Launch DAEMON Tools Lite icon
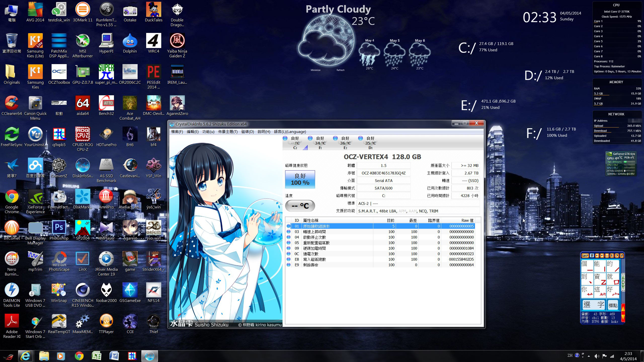Viewport: 644px width, 362px height. (x=12, y=295)
